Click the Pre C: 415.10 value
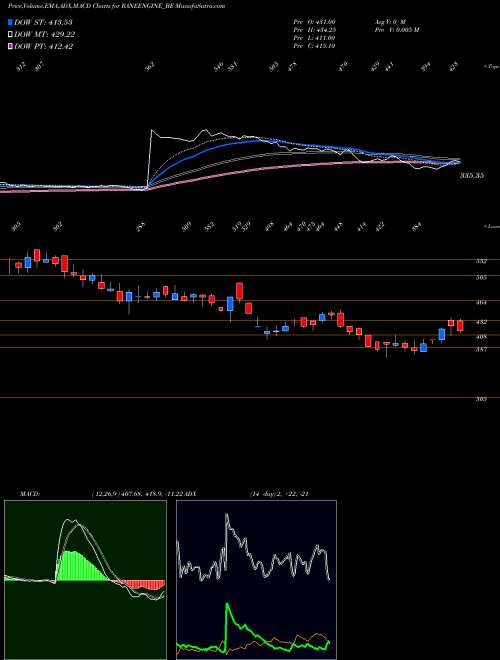 [314, 46]
